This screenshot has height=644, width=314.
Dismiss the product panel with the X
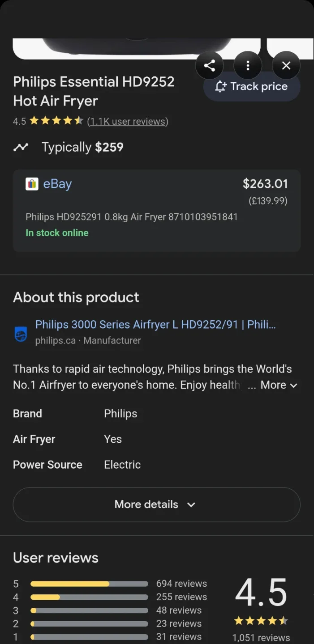[286, 65]
